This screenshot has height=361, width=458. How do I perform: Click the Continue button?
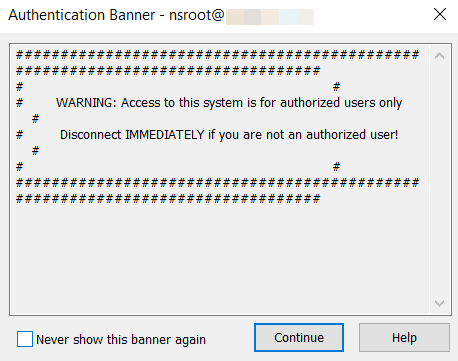coord(299,337)
